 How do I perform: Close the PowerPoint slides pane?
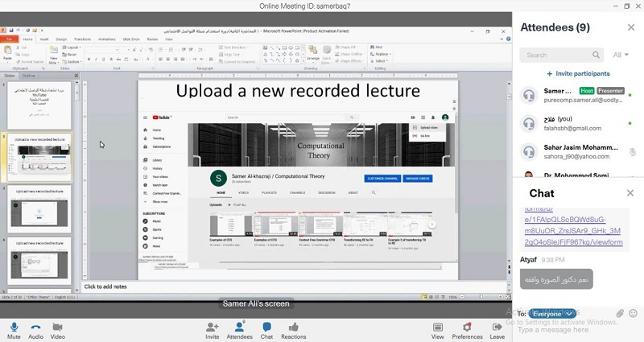(76, 76)
